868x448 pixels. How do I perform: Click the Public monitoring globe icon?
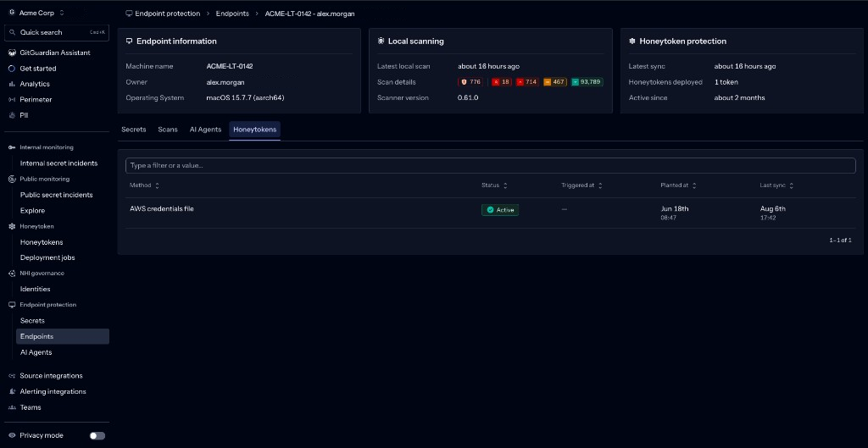pos(12,180)
